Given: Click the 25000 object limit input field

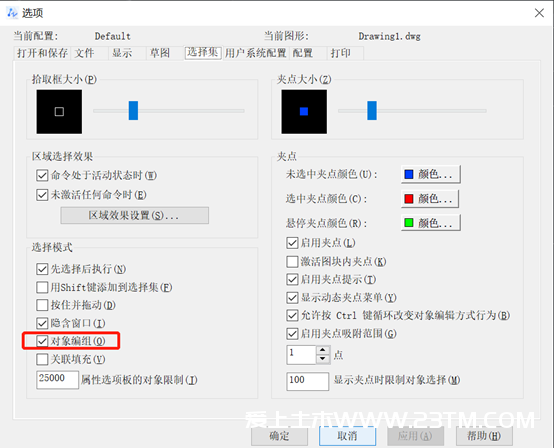Looking at the screenshot, I should click(57, 380).
